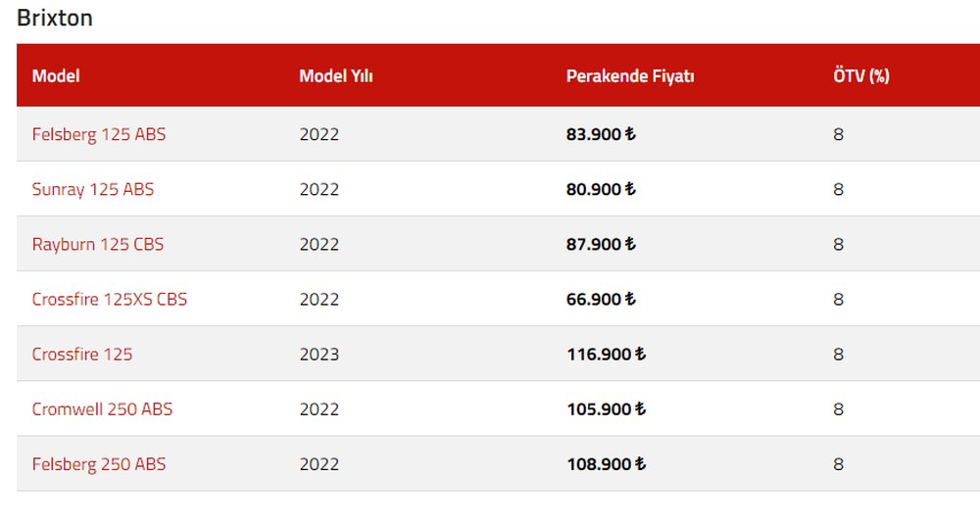Open the Sunray 125 ABS model link
The width and height of the screenshot is (980, 525).
point(92,189)
